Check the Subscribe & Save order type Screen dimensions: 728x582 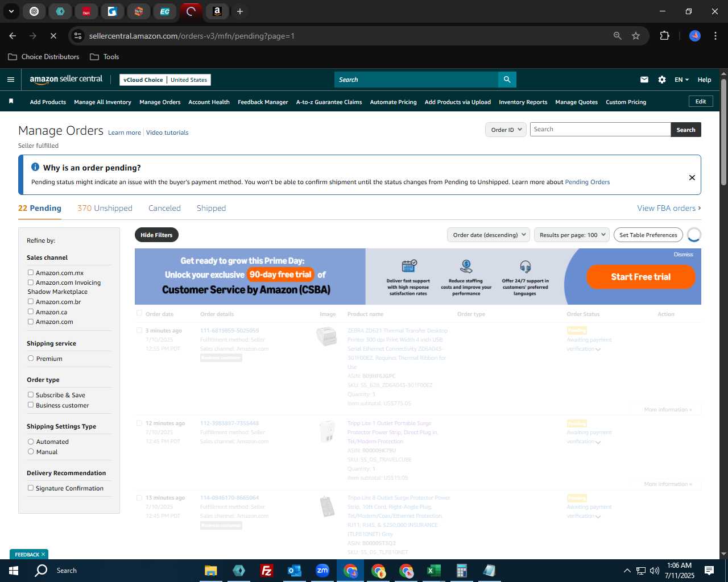pos(31,394)
